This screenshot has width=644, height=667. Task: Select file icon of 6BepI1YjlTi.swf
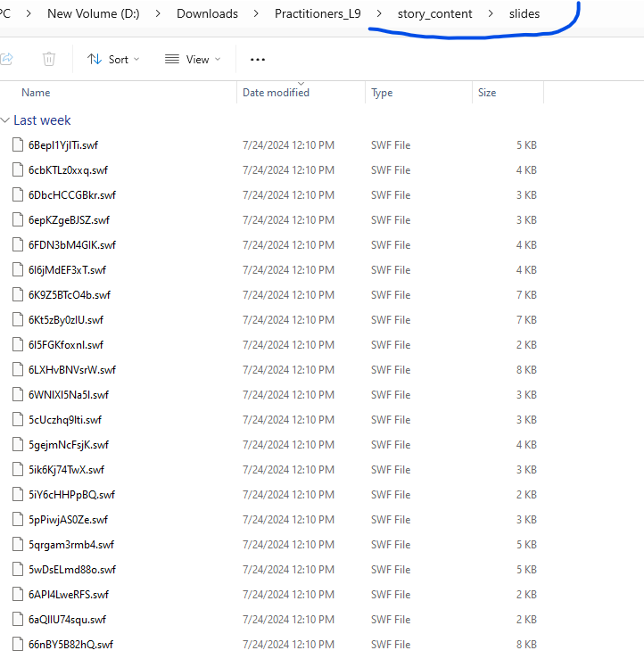(x=18, y=145)
